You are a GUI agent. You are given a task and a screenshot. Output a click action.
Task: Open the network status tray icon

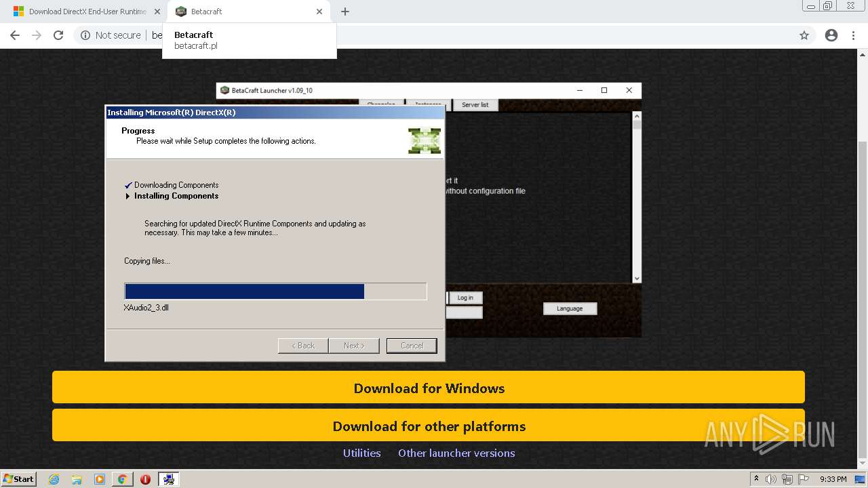pos(787,479)
